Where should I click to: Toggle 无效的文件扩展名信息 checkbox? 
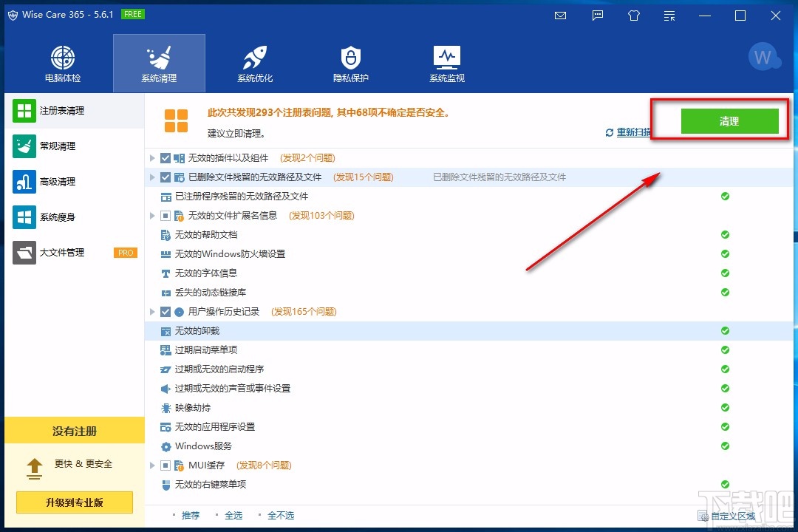(166, 216)
